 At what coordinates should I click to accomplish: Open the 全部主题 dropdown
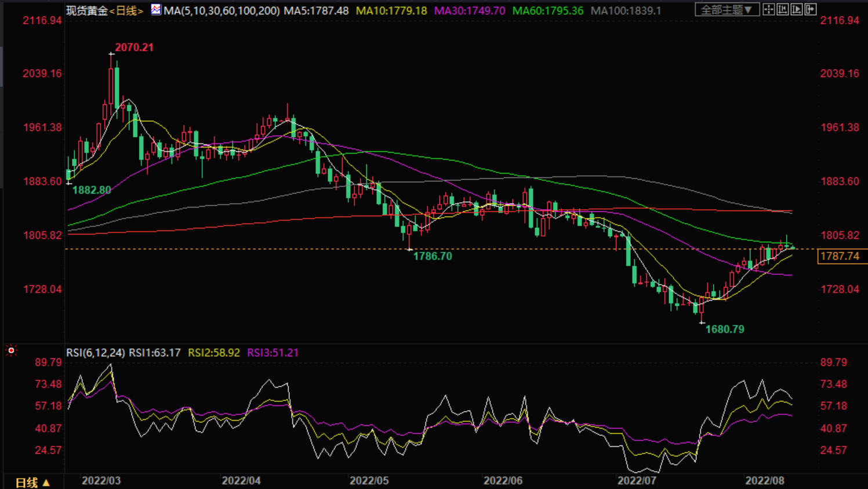click(x=727, y=10)
